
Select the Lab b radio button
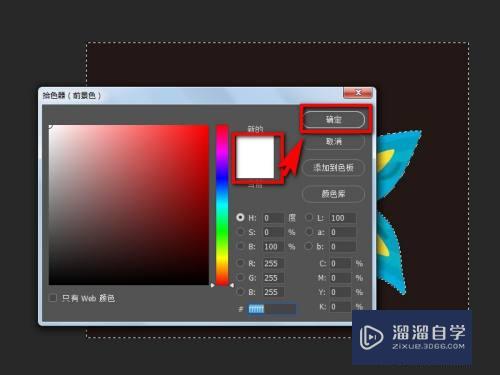309,246
